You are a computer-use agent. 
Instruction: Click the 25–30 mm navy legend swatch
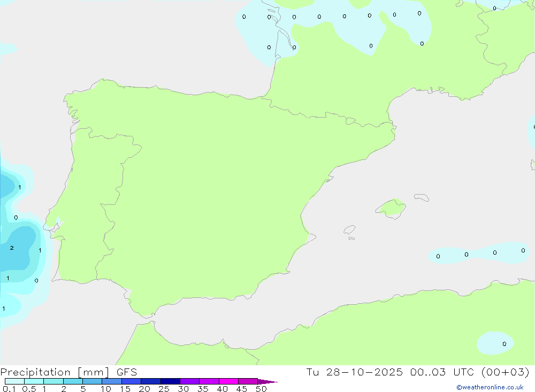(x=170, y=381)
